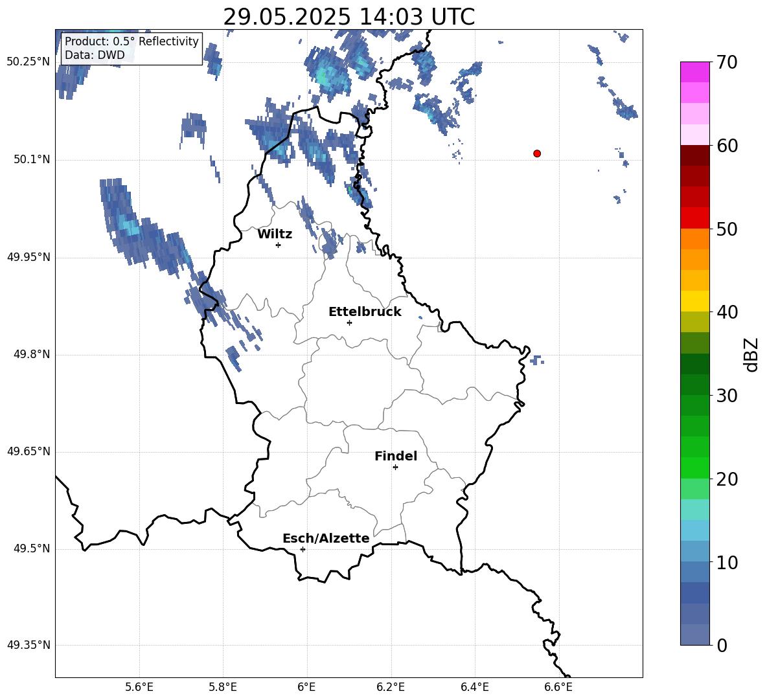Click the colorbar tick label 40
Screen dimensions: 767x700
(727, 312)
